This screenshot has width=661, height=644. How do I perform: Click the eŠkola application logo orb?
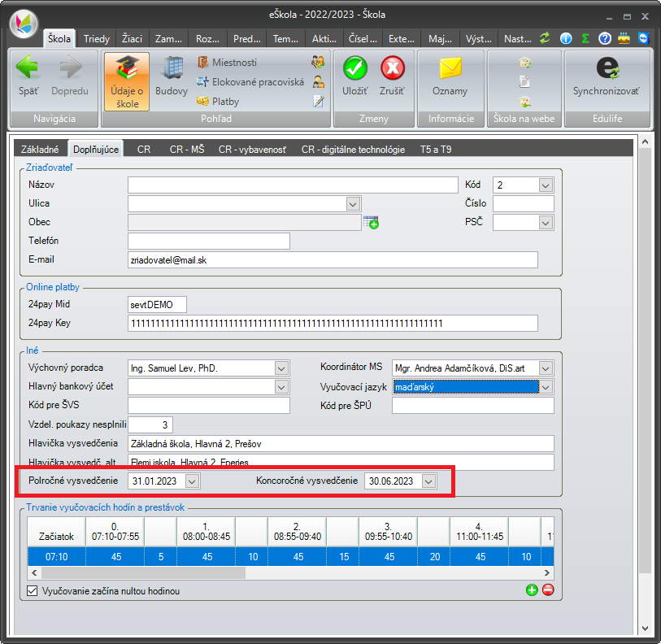[24, 24]
